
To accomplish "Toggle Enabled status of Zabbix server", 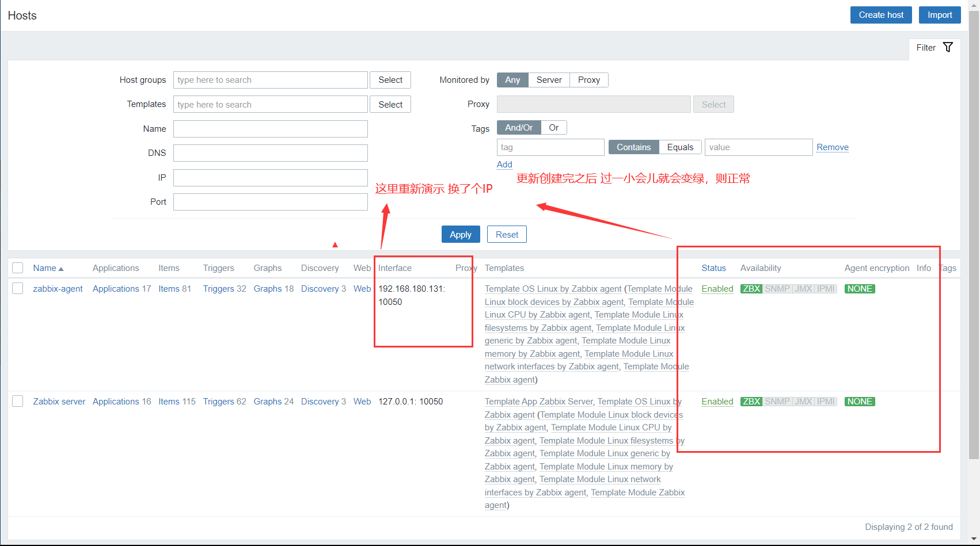I will 717,402.
